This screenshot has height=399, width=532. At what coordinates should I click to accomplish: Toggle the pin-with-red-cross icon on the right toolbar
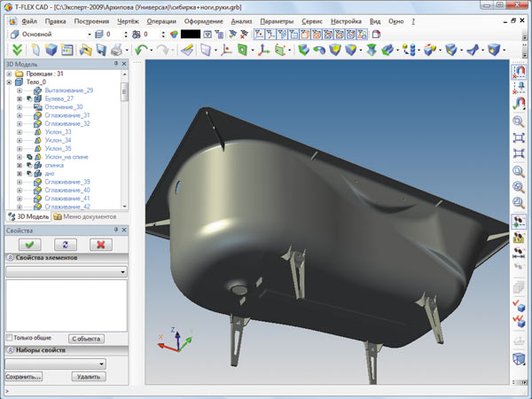pos(519,88)
